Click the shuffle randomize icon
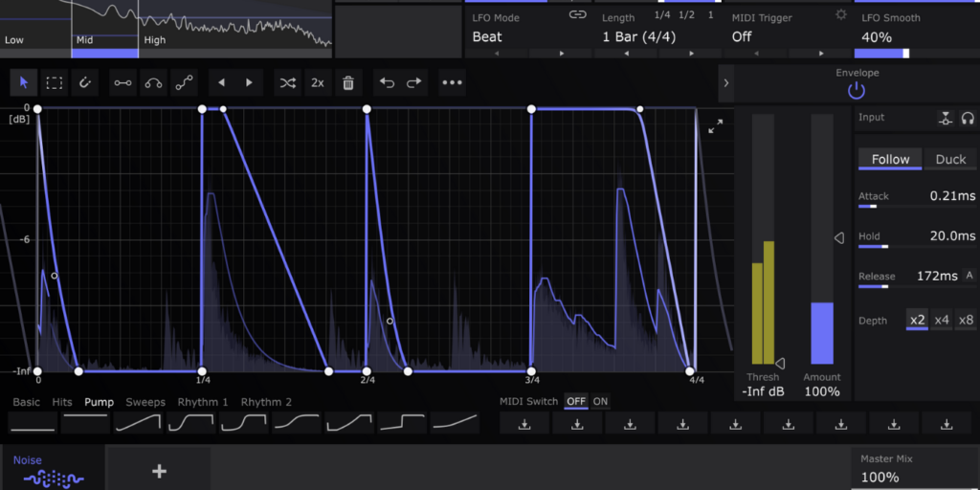This screenshot has height=490, width=980. (x=287, y=82)
